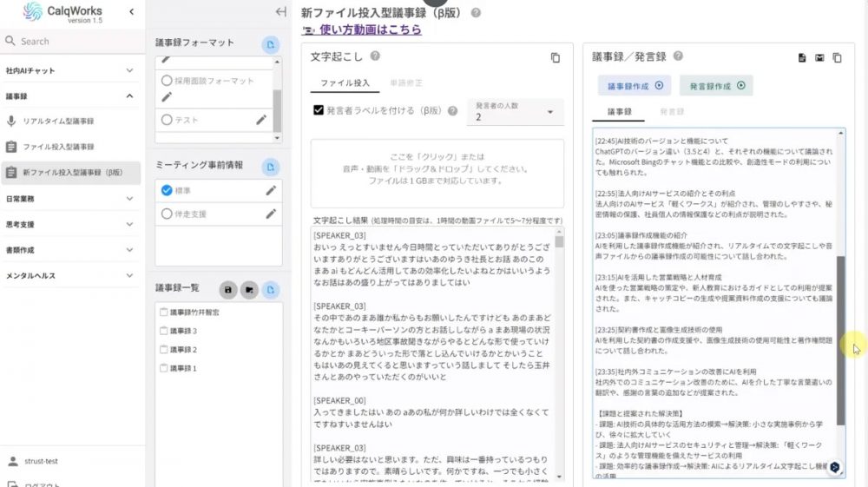Click the CalqWorks logo
This screenshot has width=868, height=487.
click(62, 12)
